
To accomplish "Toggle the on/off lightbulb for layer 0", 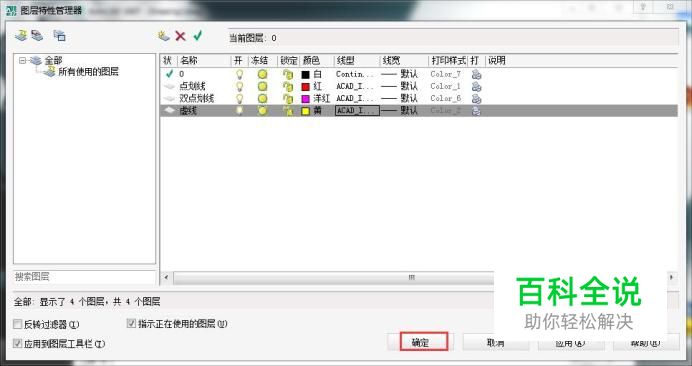I will 239,74.
